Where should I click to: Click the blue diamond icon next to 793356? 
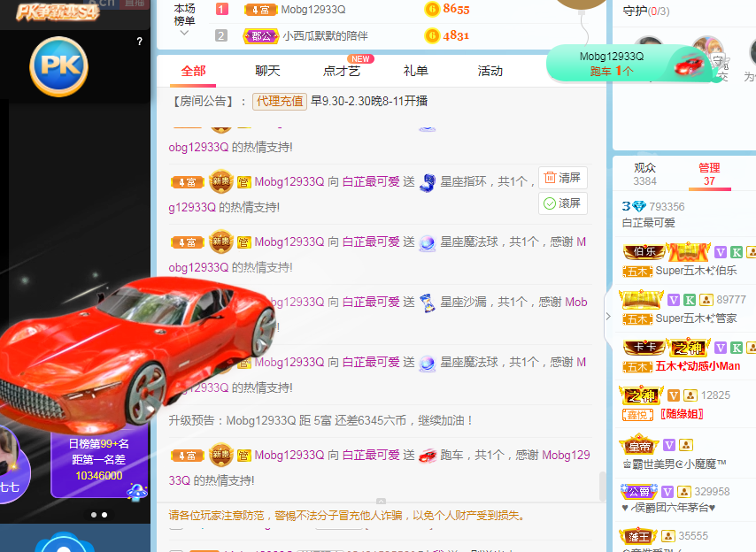tap(639, 207)
